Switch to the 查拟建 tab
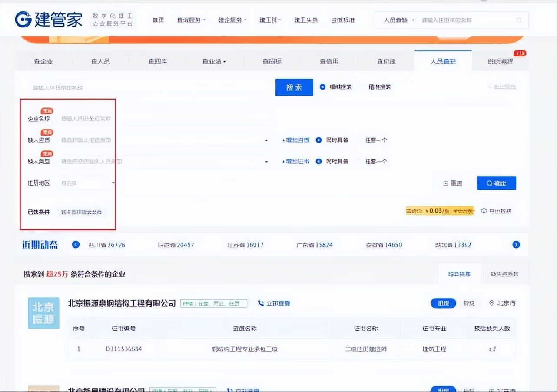The width and height of the screenshot is (557, 392). coord(386,61)
